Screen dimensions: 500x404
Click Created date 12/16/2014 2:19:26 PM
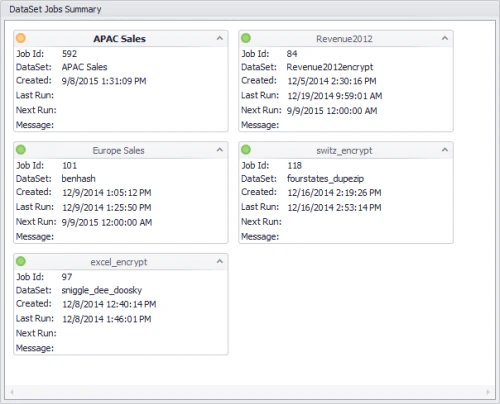click(334, 193)
